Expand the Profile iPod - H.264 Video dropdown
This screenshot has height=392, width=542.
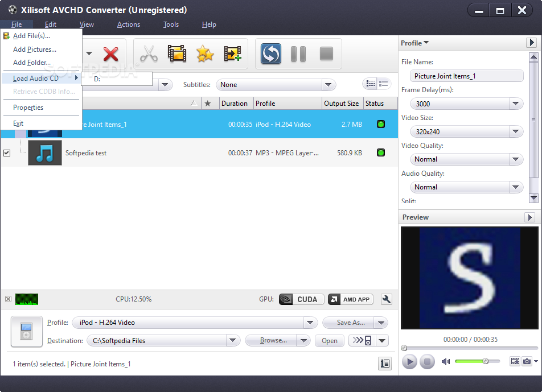tap(310, 322)
